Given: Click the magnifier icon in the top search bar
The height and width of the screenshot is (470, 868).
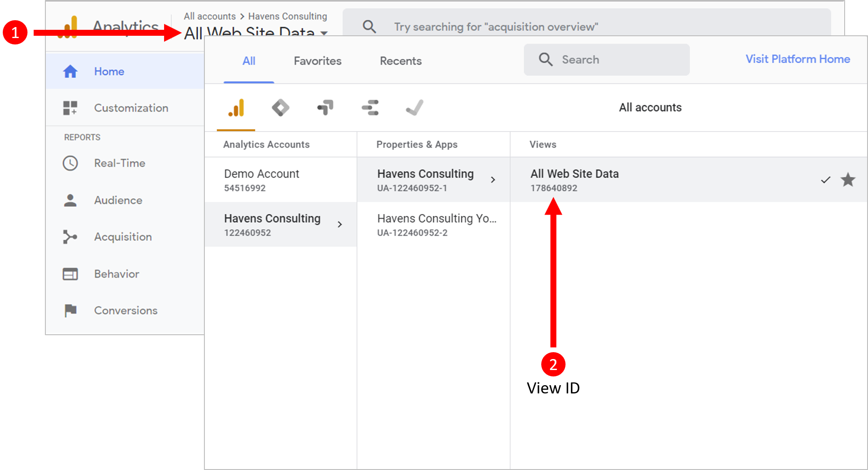Looking at the screenshot, I should (369, 27).
